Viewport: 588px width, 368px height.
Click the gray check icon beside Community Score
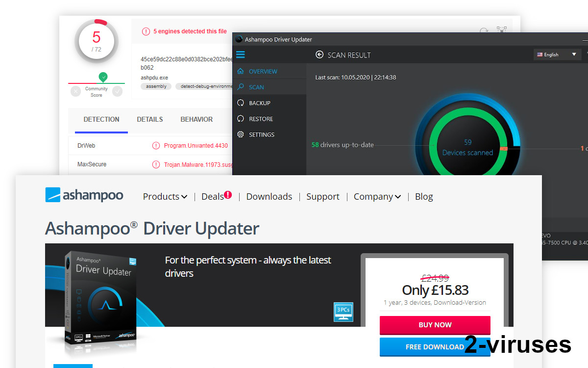117,91
